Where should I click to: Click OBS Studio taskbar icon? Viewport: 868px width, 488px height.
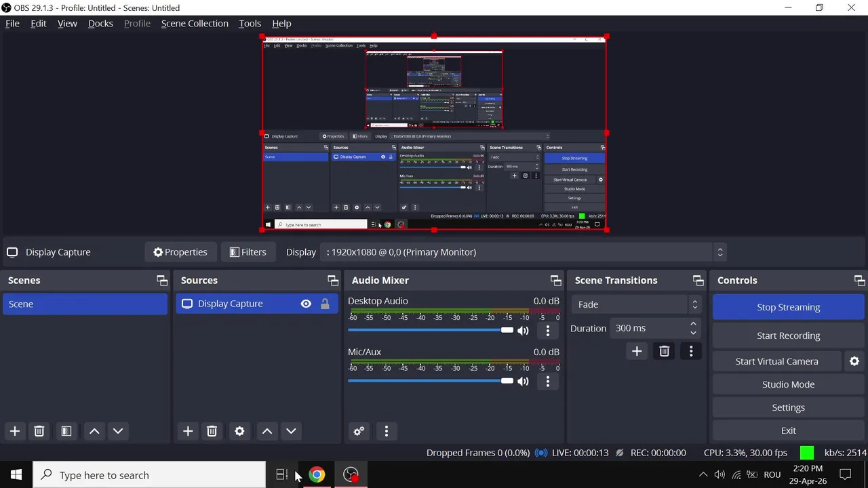(351, 474)
